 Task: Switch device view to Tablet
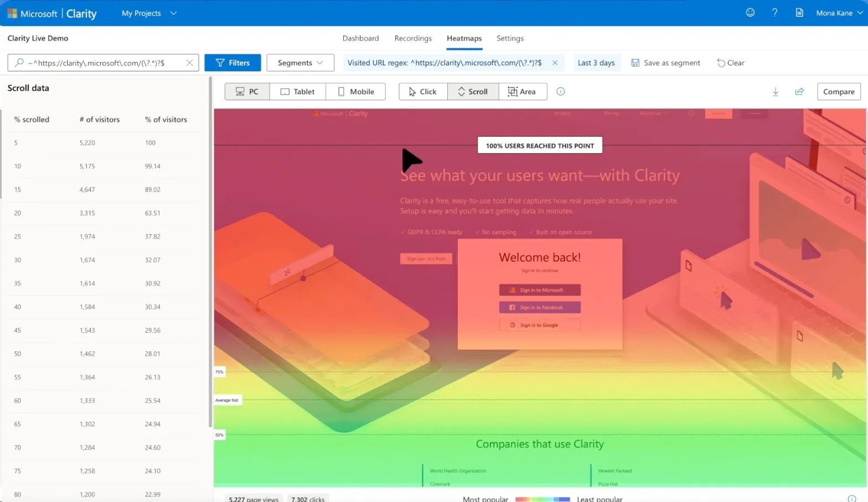pyautogui.click(x=297, y=92)
